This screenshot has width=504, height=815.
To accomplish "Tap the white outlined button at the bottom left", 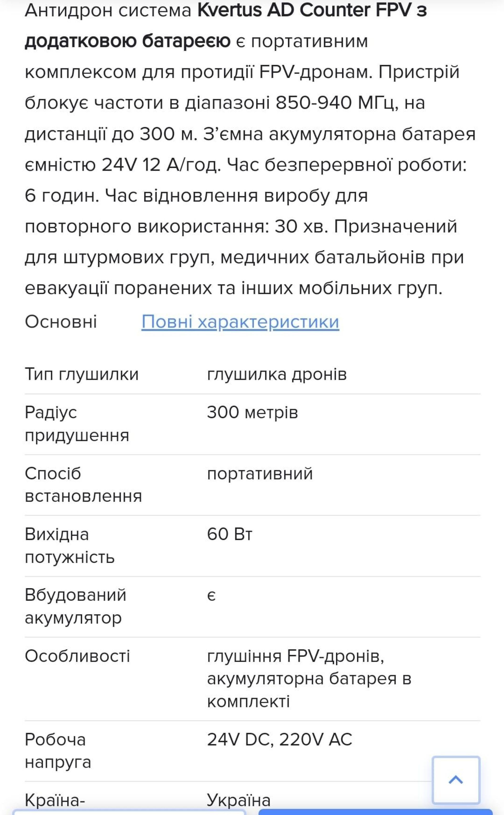I will pyautogui.click(x=129, y=812).
